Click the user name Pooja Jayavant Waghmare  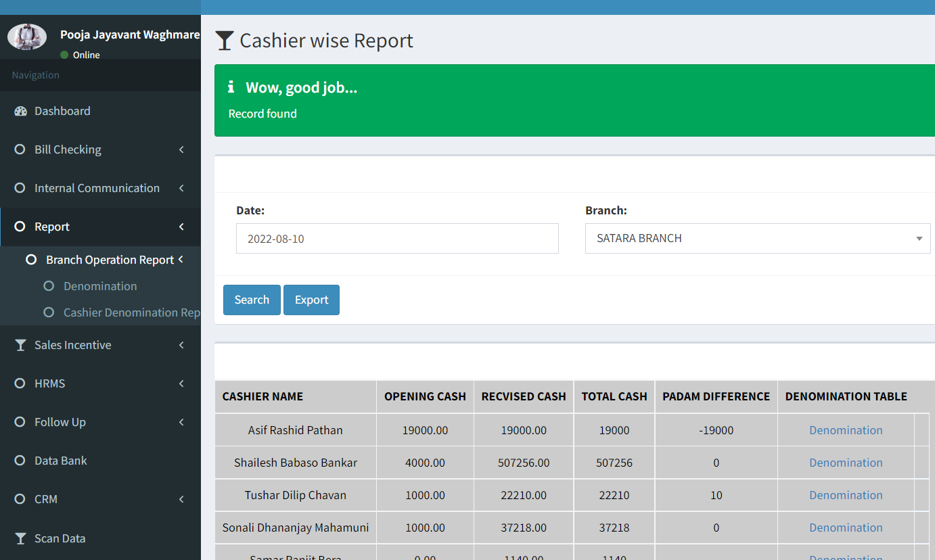click(x=130, y=34)
